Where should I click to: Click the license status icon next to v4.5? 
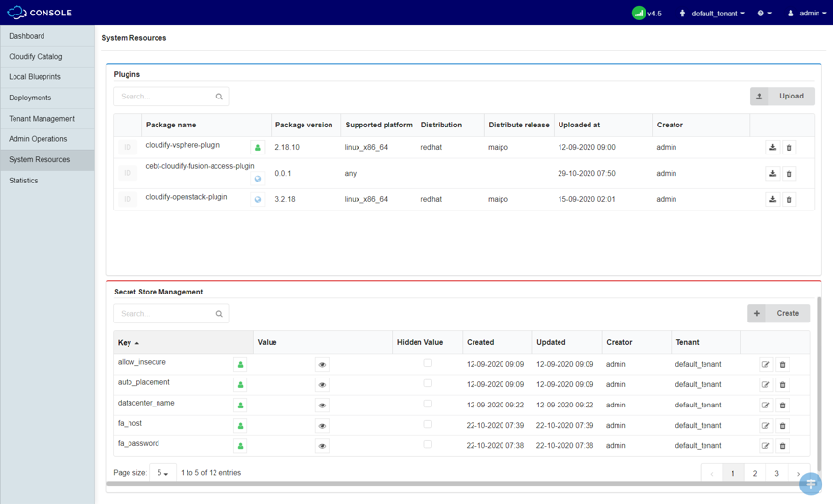pos(638,14)
